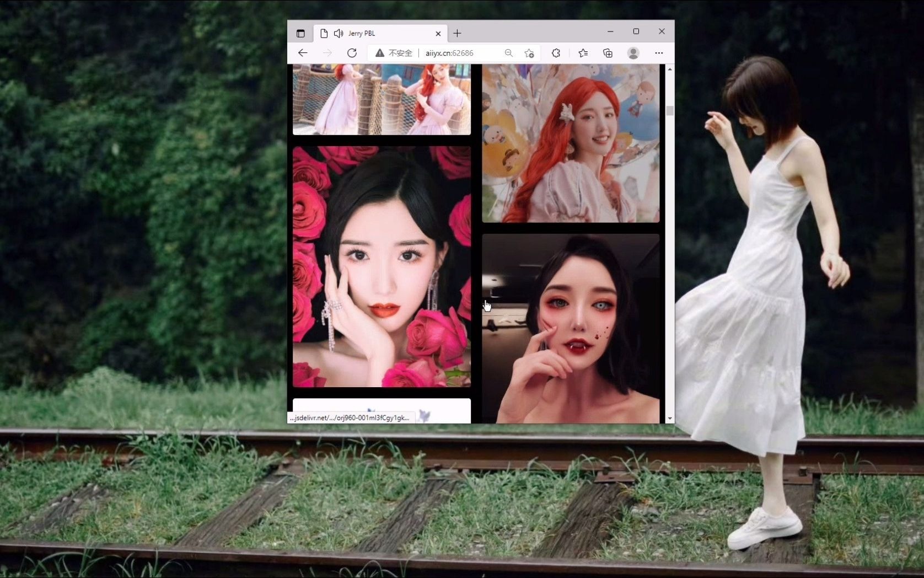
Task: View the not secure site warning
Action: (394, 53)
